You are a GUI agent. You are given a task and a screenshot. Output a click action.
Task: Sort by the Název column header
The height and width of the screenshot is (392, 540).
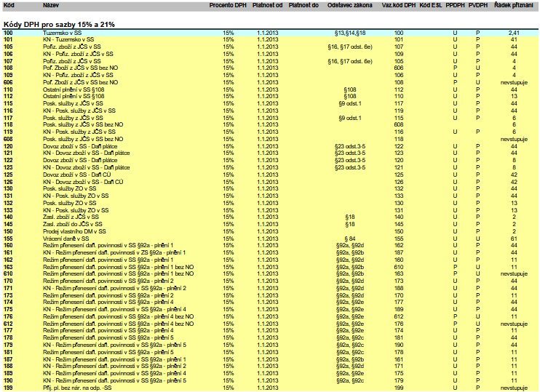point(51,5)
